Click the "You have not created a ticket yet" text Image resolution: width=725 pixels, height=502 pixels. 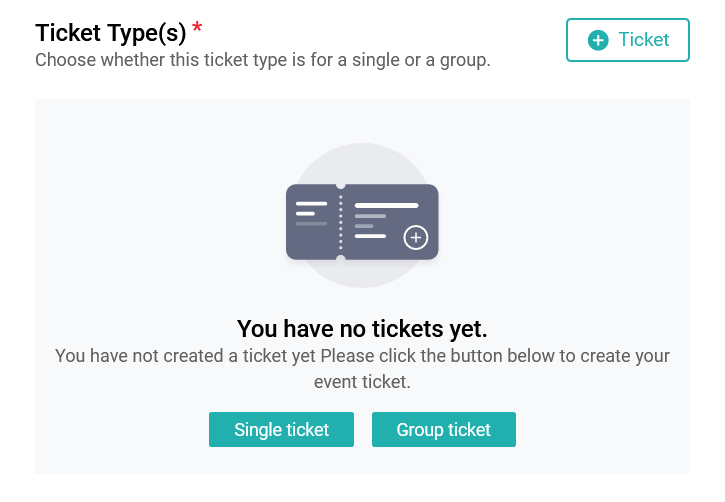click(x=185, y=356)
